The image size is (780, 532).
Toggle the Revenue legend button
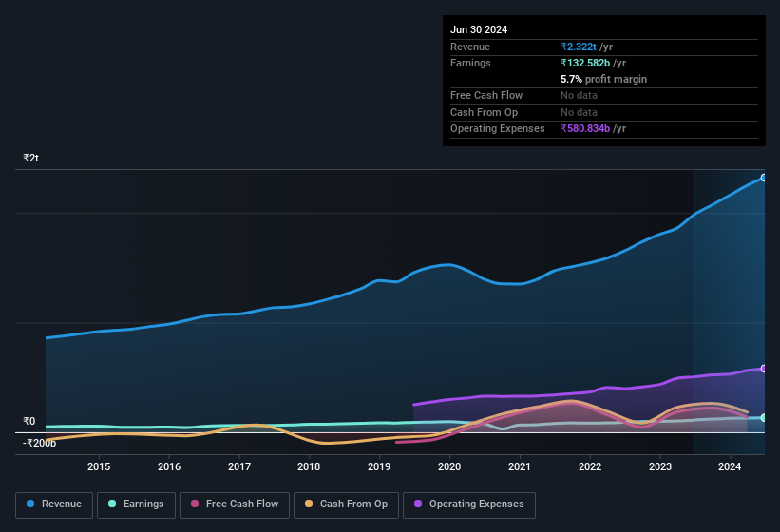point(54,504)
